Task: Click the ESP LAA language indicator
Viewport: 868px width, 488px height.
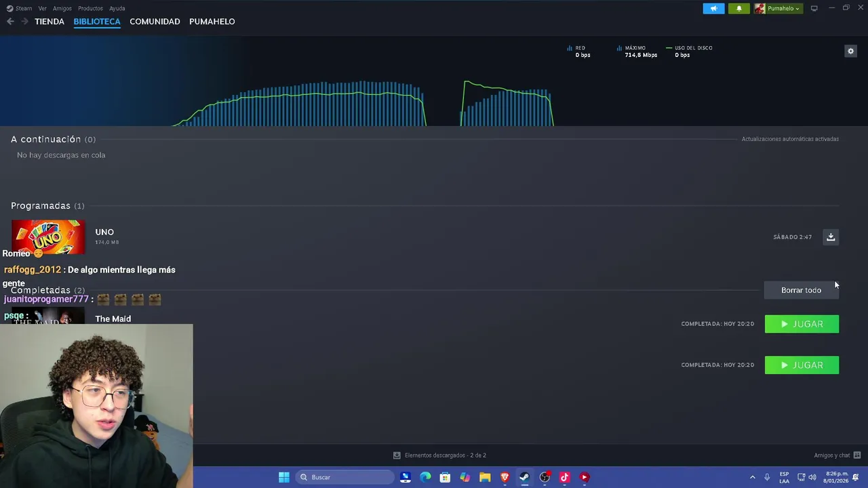Action: (784, 477)
